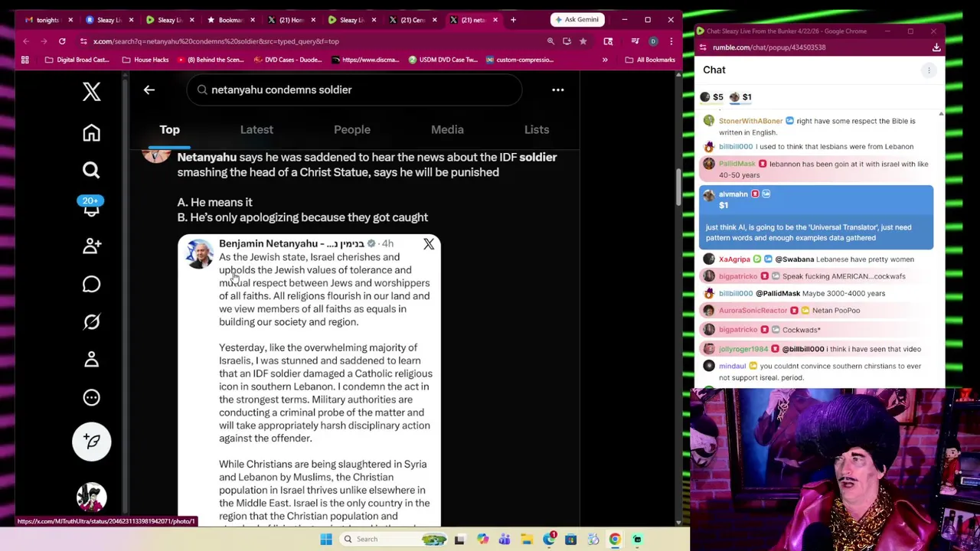The width and height of the screenshot is (980, 551).
Task: Open the custom-compression bookmark
Action: point(518,60)
